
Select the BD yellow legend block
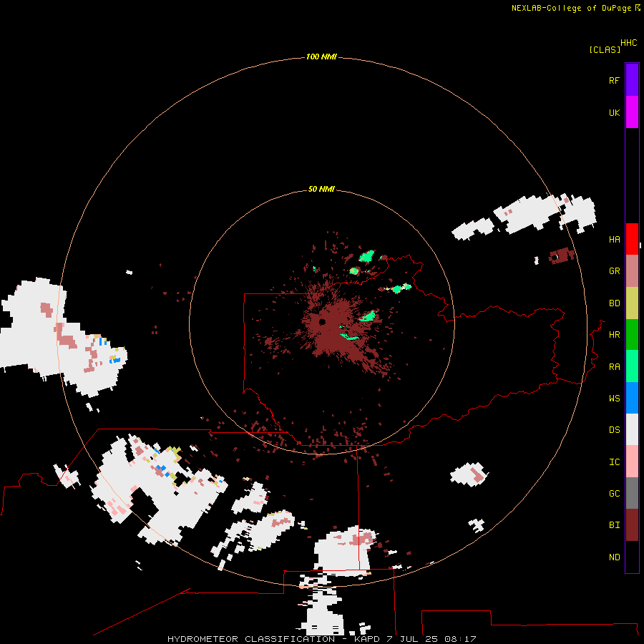[632, 303]
